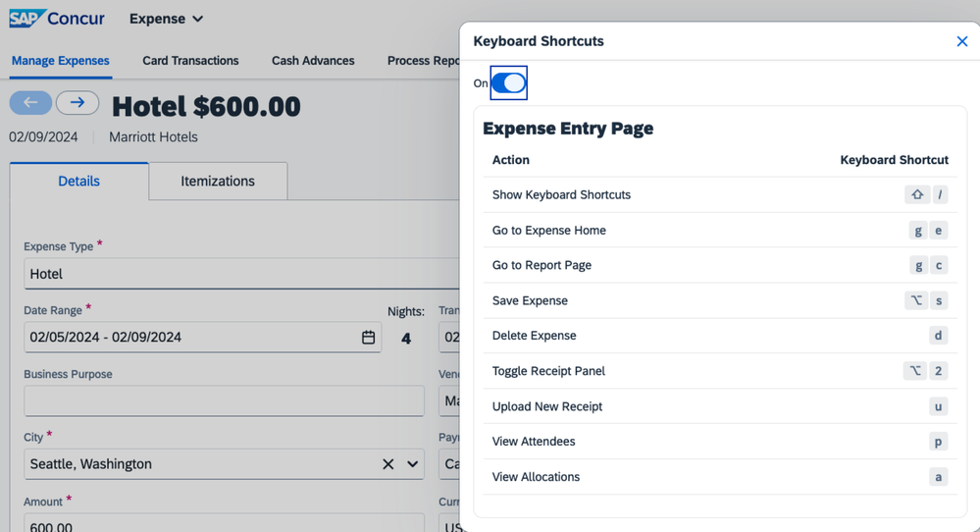Click the Amount field showing 600.00
The width and height of the screenshot is (980, 532).
(224, 522)
